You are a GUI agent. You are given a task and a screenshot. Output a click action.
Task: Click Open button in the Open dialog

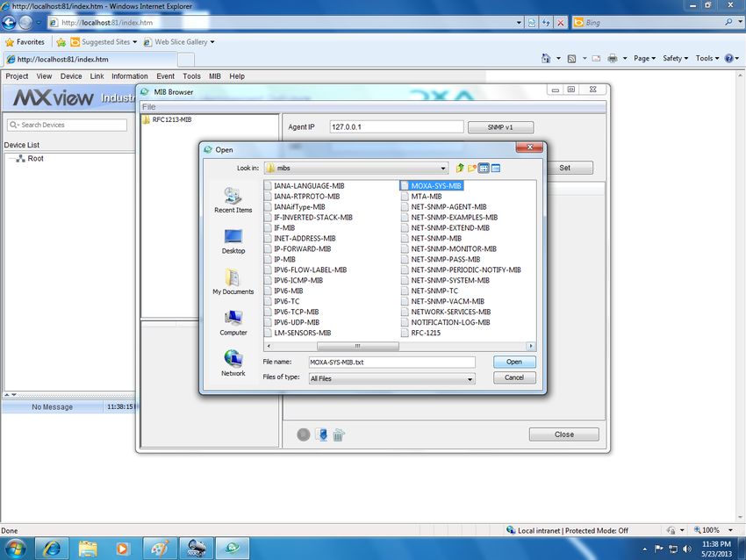pos(514,362)
